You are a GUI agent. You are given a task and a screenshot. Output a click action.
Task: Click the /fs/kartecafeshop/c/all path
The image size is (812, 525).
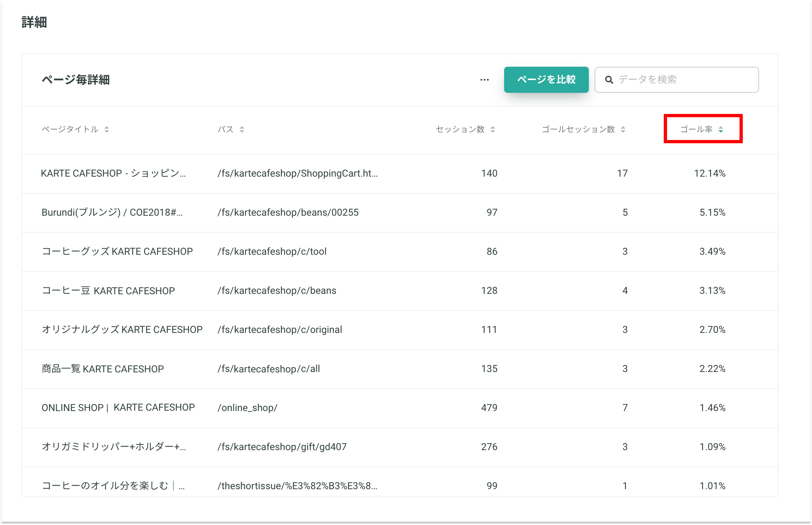coord(269,369)
